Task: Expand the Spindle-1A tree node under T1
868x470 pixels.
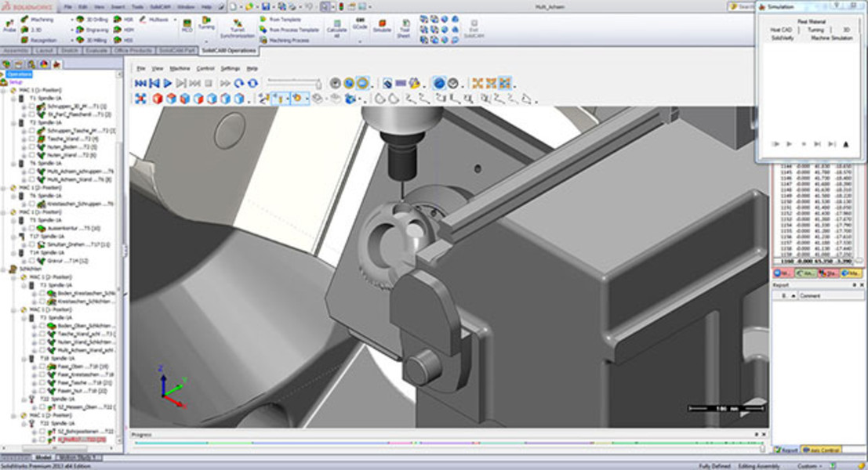Action: click(x=13, y=99)
